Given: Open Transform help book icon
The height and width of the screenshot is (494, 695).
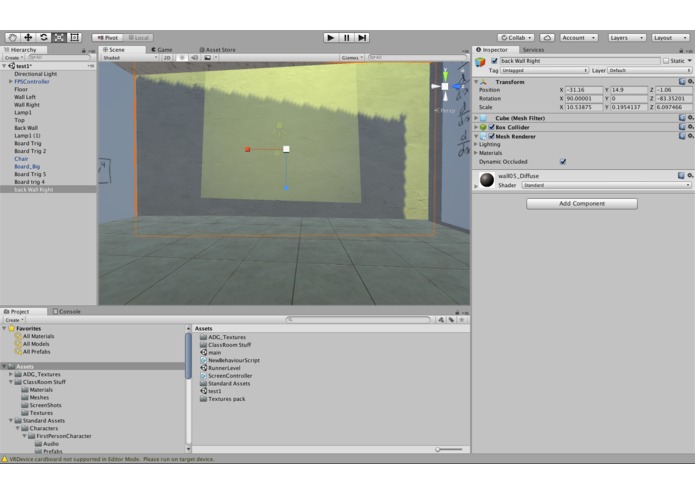Looking at the screenshot, I should [x=682, y=82].
